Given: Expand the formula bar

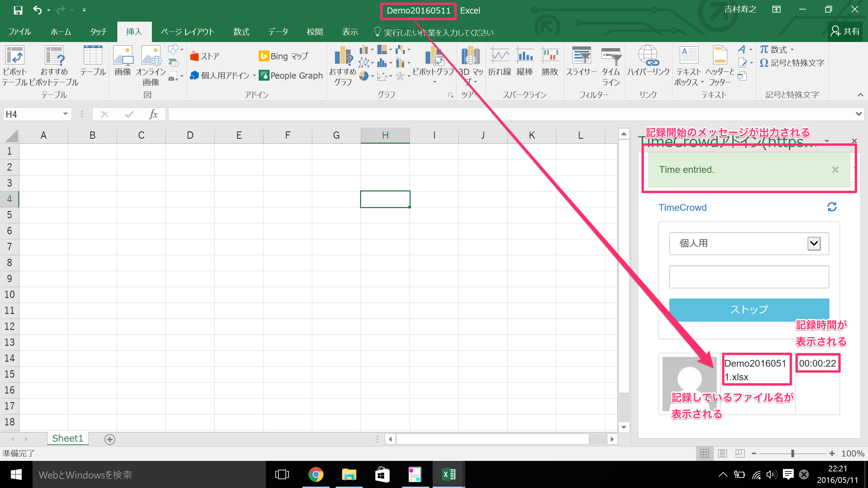Looking at the screenshot, I should tap(859, 114).
